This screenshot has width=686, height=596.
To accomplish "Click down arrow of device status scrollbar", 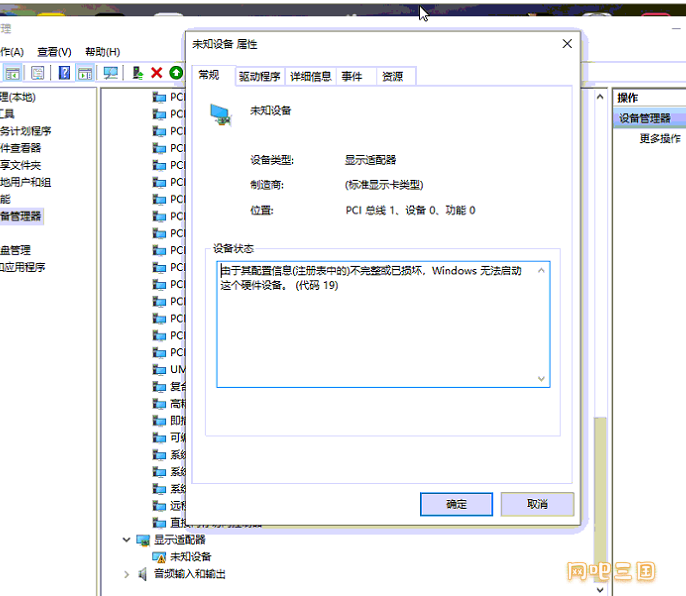I will [541, 379].
